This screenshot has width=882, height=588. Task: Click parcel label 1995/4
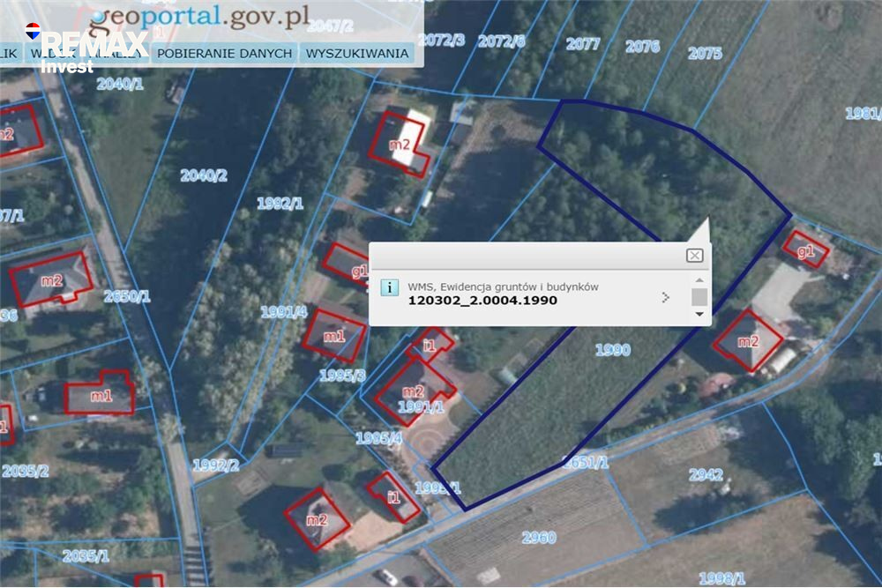(379, 438)
